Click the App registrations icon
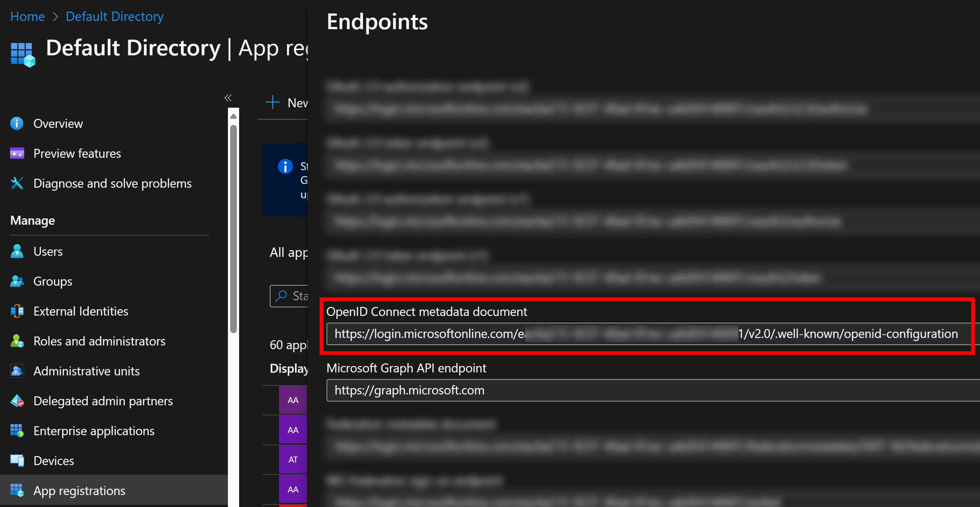The image size is (980, 507). point(17,490)
